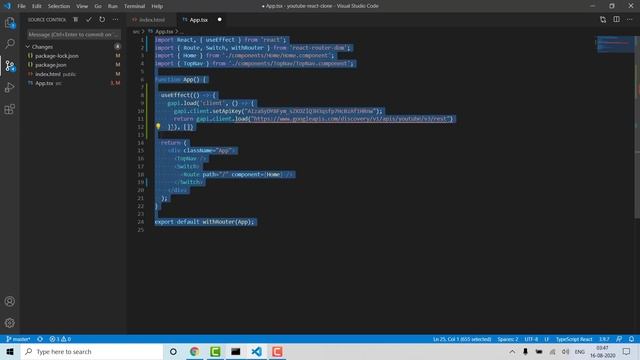Open the Run menu

113,6
